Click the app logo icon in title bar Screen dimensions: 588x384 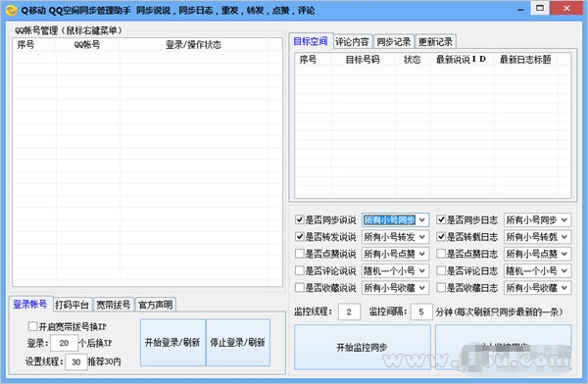[x=11, y=10]
